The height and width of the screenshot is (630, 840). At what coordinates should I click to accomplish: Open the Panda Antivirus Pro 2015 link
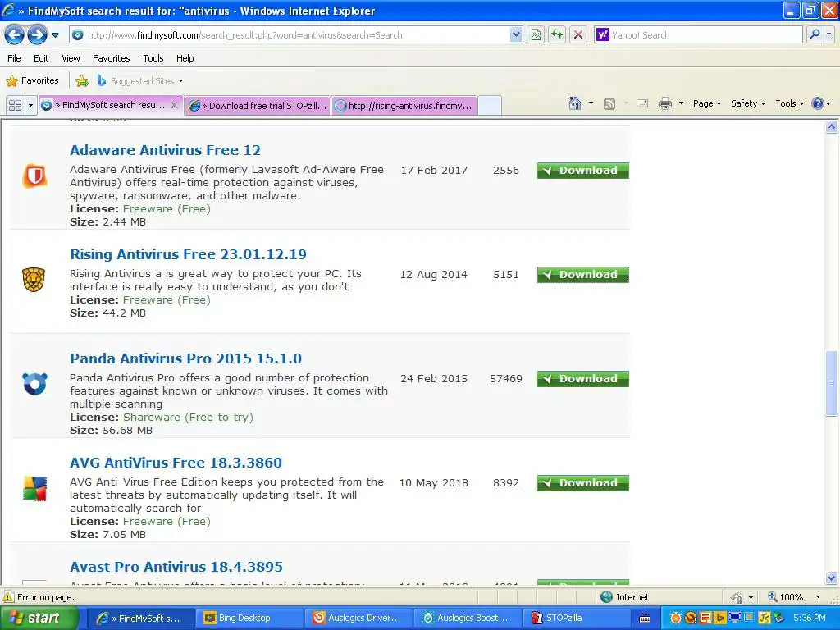pos(186,358)
